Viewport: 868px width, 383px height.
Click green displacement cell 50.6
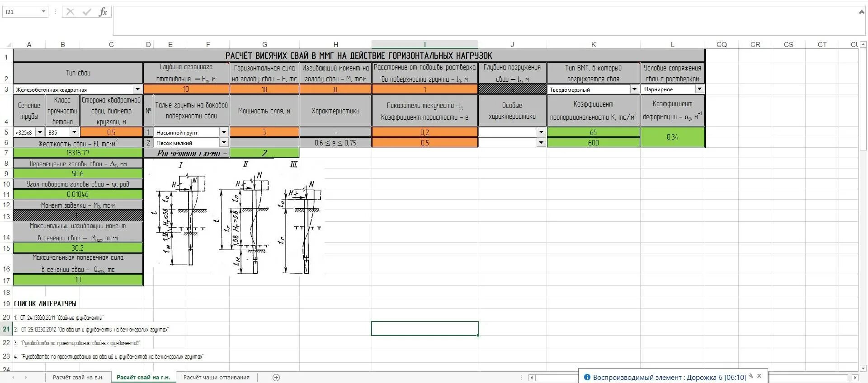pos(78,174)
